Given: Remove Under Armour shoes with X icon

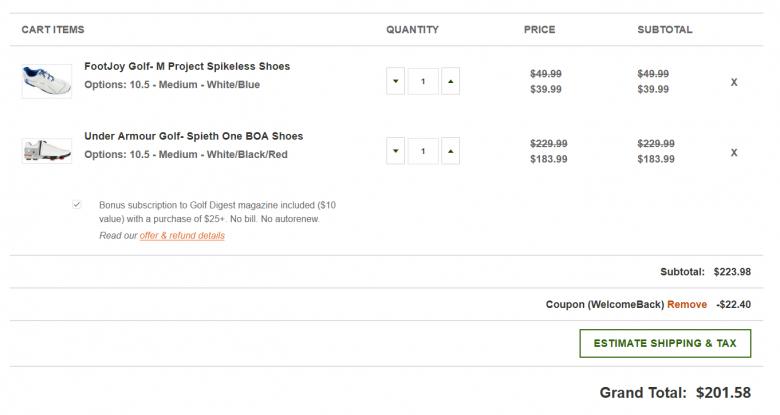Looking at the screenshot, I should coord(734,152).
